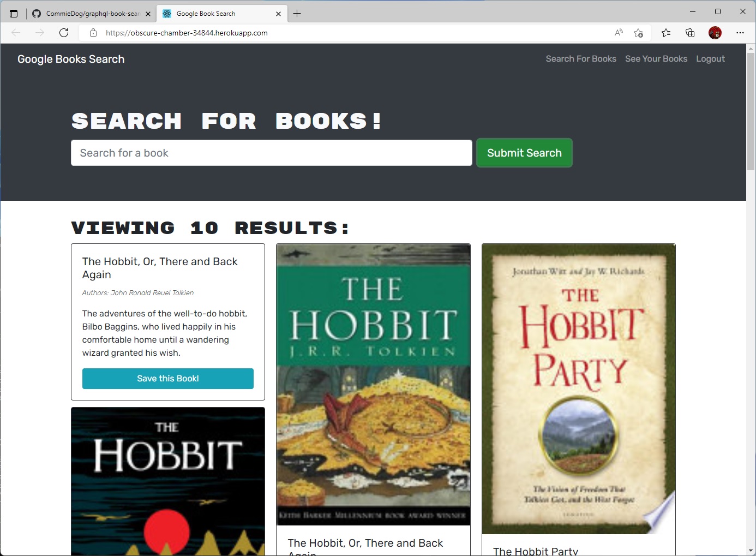Open a new browser tab
Image resolution: width=756 pixels, height=556 pixels.
(x=297, y=14)
